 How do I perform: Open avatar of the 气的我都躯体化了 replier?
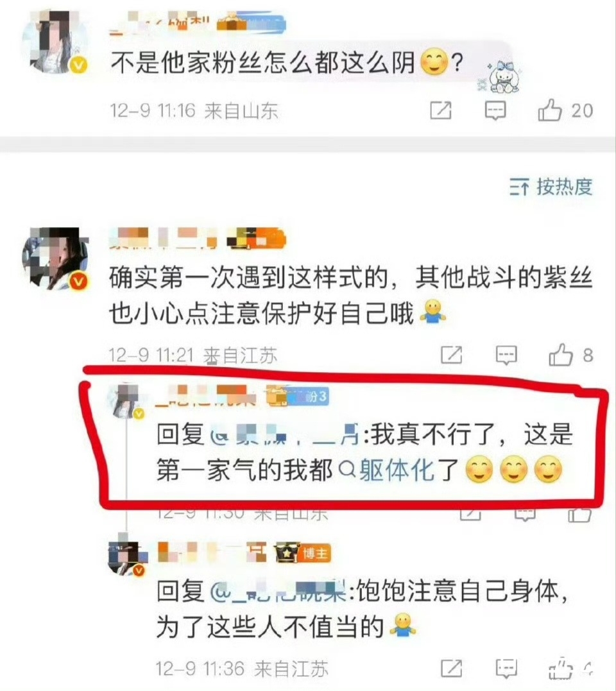coord(127,400)
